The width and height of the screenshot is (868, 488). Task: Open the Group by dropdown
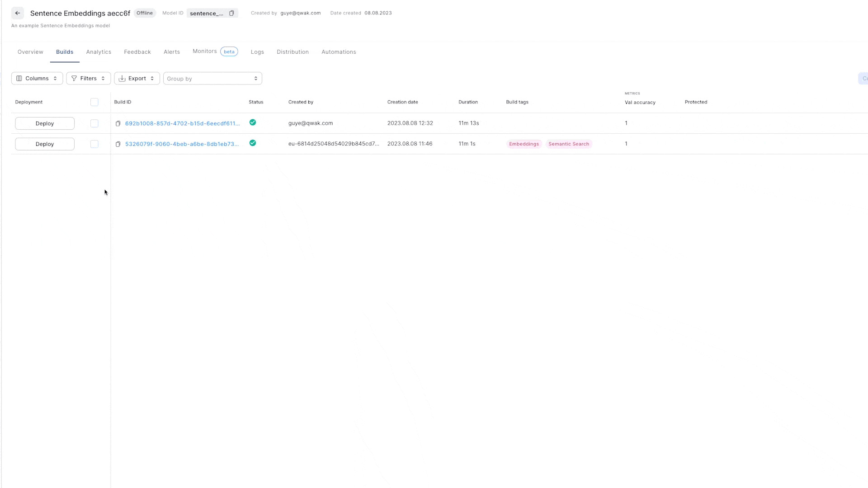212,78
